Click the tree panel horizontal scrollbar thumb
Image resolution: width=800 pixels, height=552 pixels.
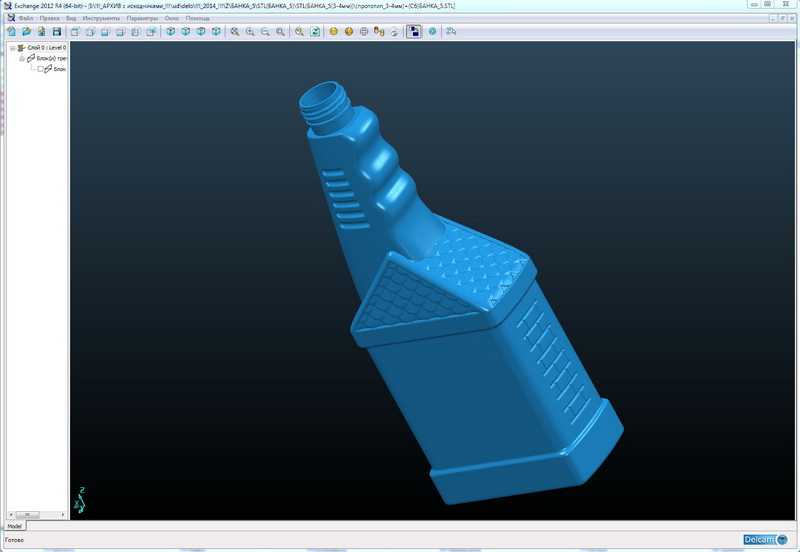28,515
